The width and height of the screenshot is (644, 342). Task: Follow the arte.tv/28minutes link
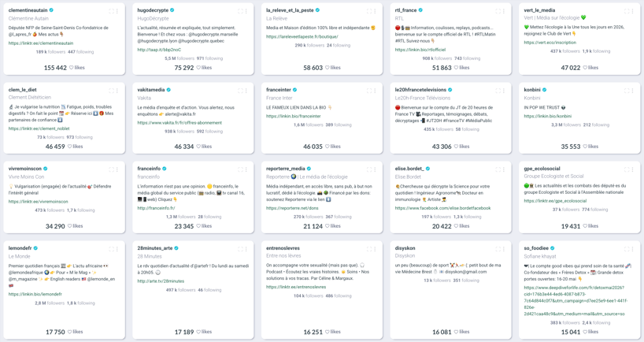pyautogui.click(x=161, y=281)
